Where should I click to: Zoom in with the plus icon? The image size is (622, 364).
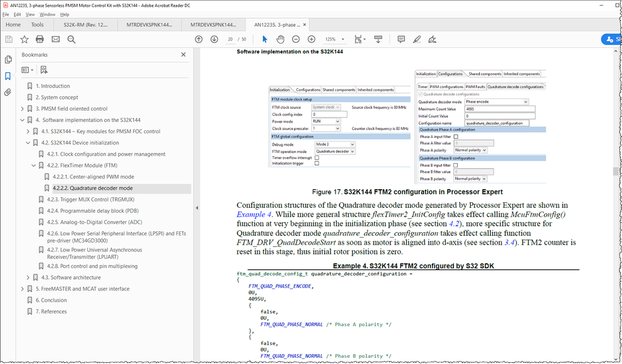[311, 39]
